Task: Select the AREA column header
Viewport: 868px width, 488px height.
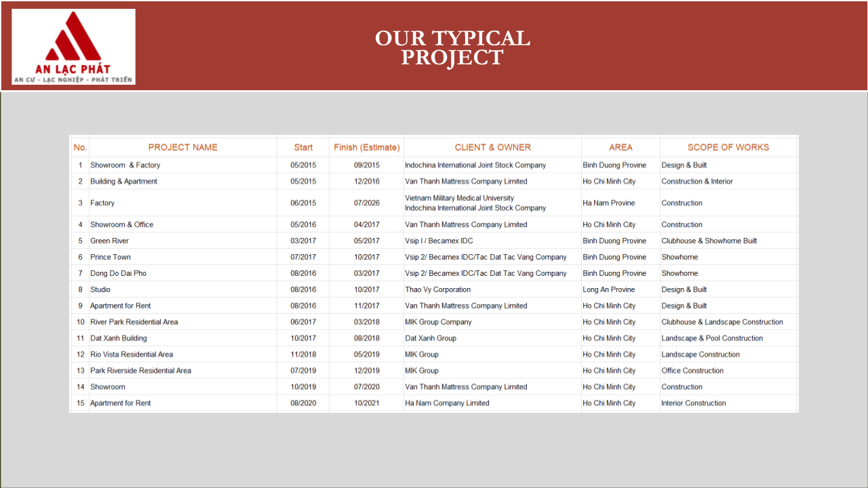Action: pyautogui.click(x=620, y=147)
